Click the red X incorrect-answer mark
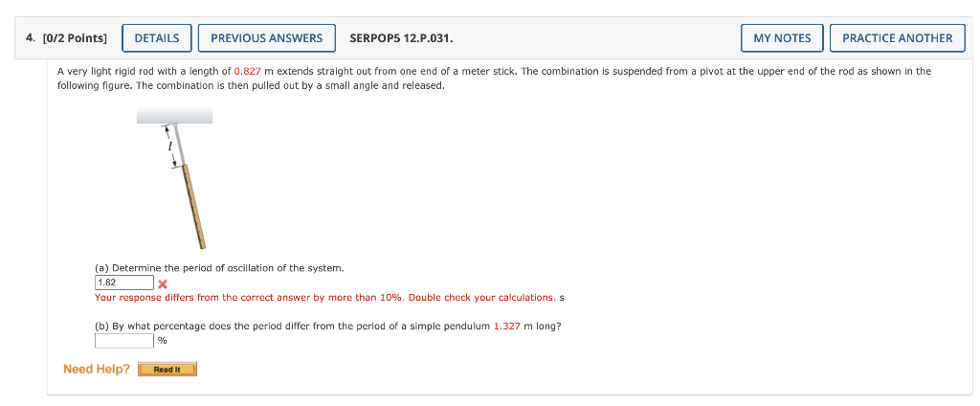 (x=163, y=283)
